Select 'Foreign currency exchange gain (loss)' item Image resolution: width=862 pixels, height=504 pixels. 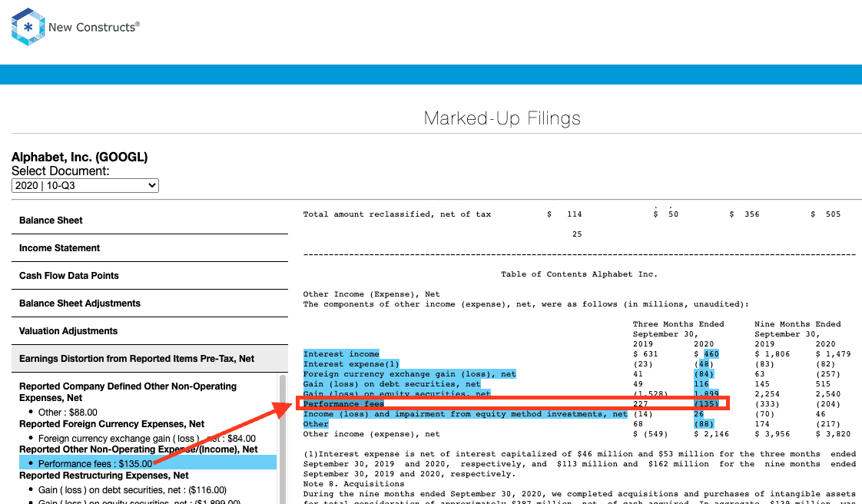147,439
